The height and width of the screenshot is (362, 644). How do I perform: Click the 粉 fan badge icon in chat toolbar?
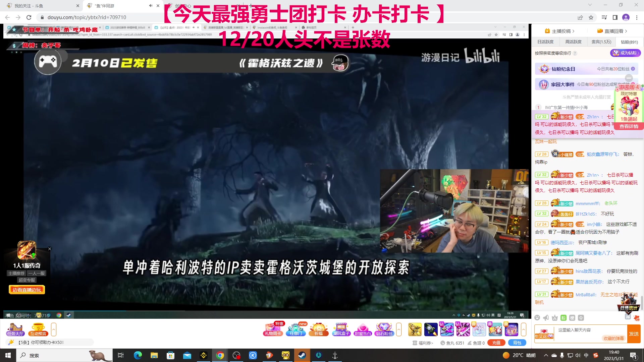563,318
